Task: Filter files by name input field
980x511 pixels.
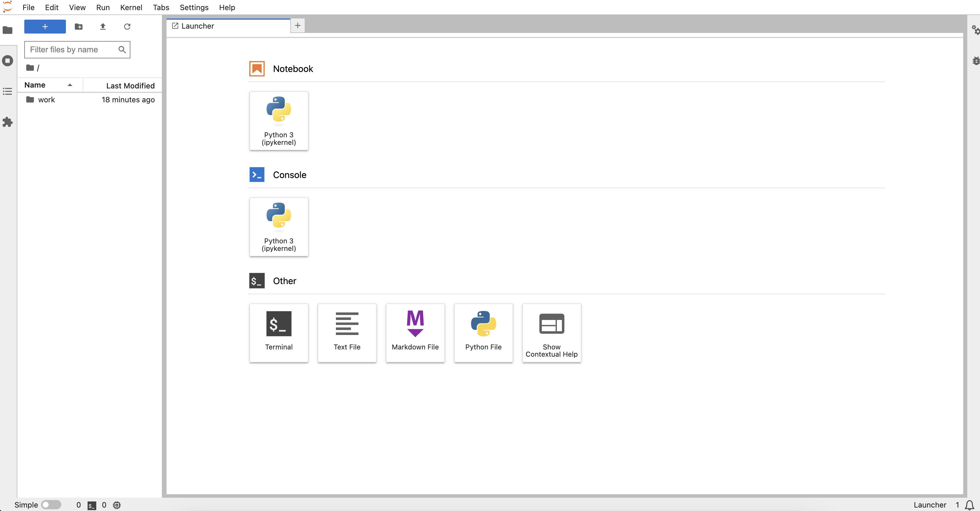Action: click(77, 49)
